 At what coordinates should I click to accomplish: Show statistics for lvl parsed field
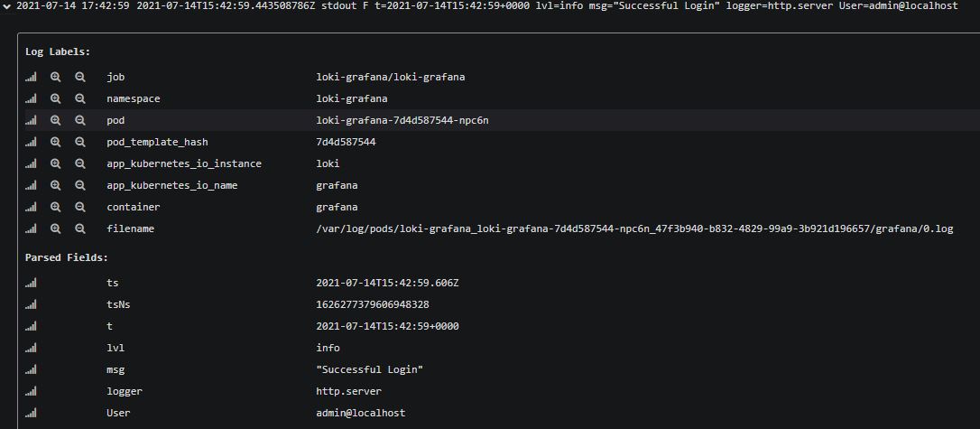[31, 349]
